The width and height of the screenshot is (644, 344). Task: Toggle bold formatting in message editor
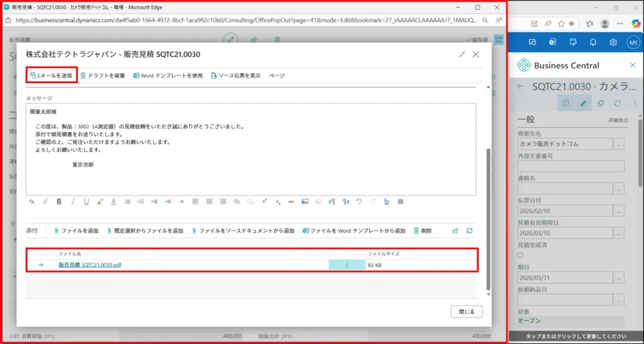pyautogui.click(x=59, y=202)
